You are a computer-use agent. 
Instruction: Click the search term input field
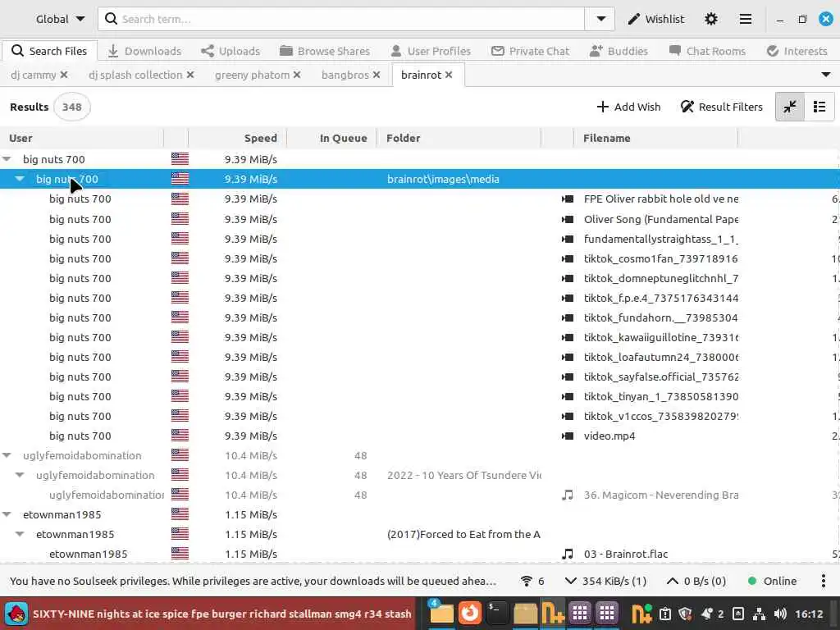point(341,20)
